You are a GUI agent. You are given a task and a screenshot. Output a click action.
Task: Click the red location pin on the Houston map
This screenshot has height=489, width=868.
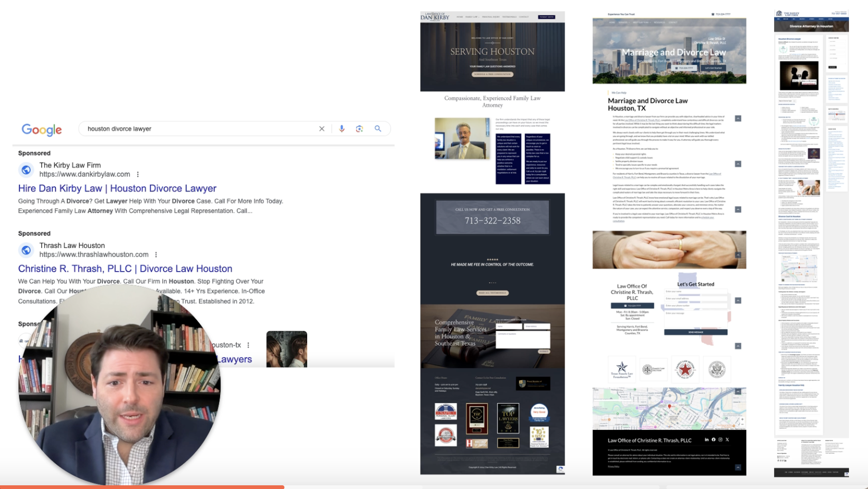click(670, 406)
